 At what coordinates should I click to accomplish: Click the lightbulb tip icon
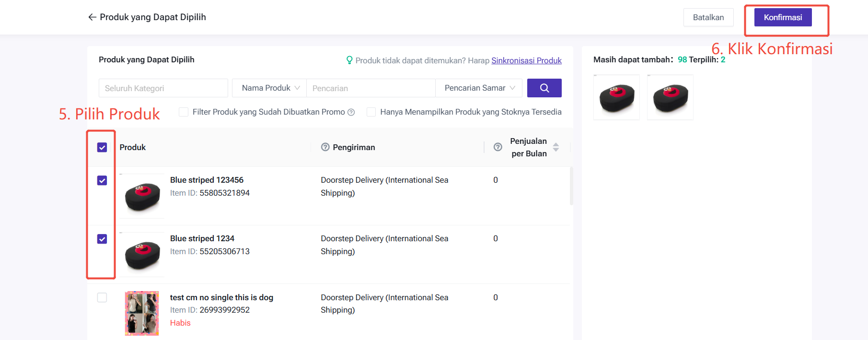click(x=349, y=60)
